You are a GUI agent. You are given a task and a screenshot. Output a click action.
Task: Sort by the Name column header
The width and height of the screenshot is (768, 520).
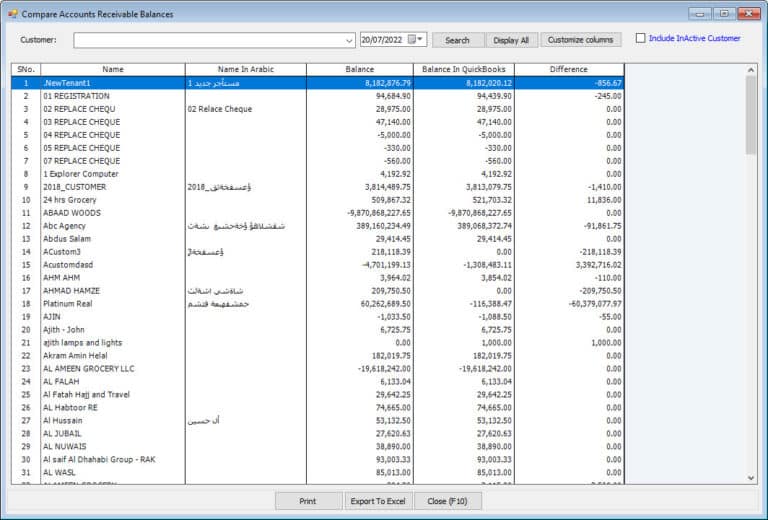point(112,69)
